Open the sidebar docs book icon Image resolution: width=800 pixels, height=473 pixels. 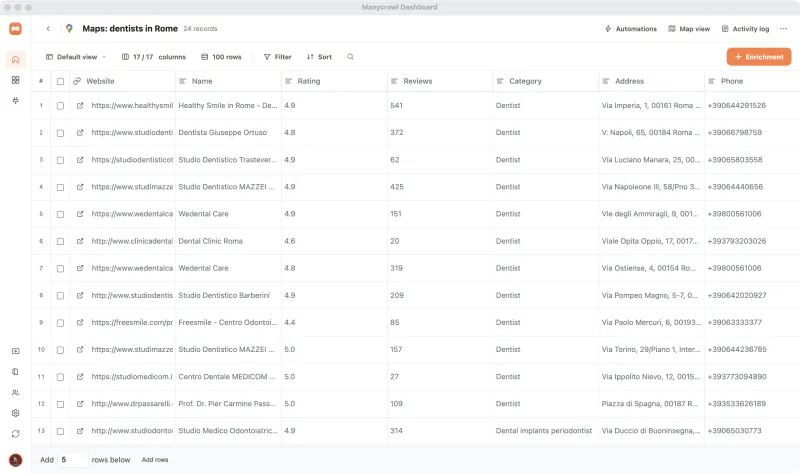point(16,372)
